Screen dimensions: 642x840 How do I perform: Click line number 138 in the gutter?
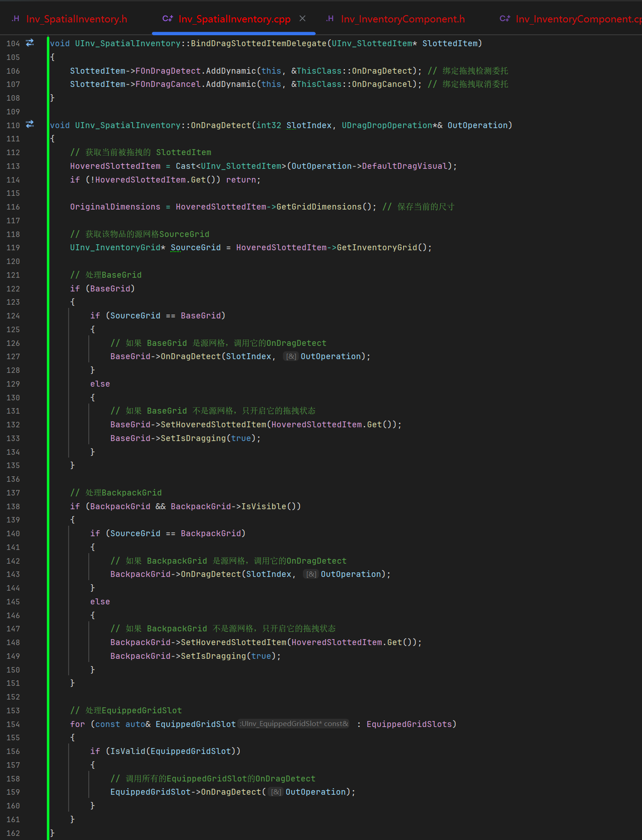tap(13, 506)
